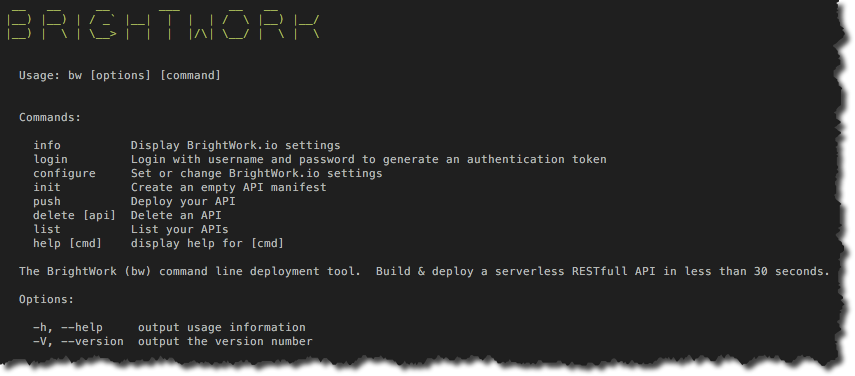The width and height of the screenshot is (855, 376).
Task: Click 'Delete an API' description
Action: [x=176, y=215]
